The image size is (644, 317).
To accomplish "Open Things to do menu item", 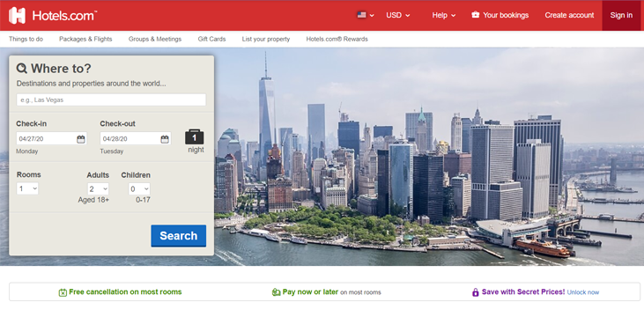I will click(26, 39).
